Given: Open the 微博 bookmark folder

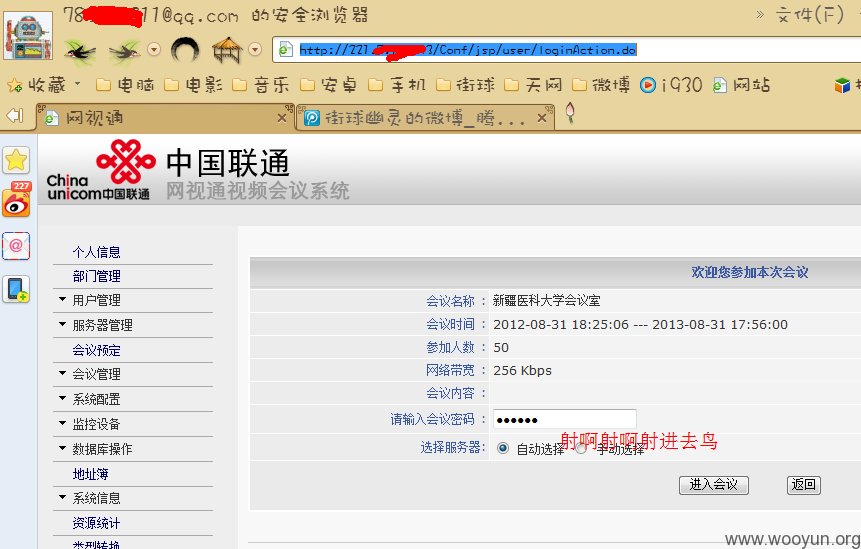Looking at the screenshot, I should [x=601, y=85].
